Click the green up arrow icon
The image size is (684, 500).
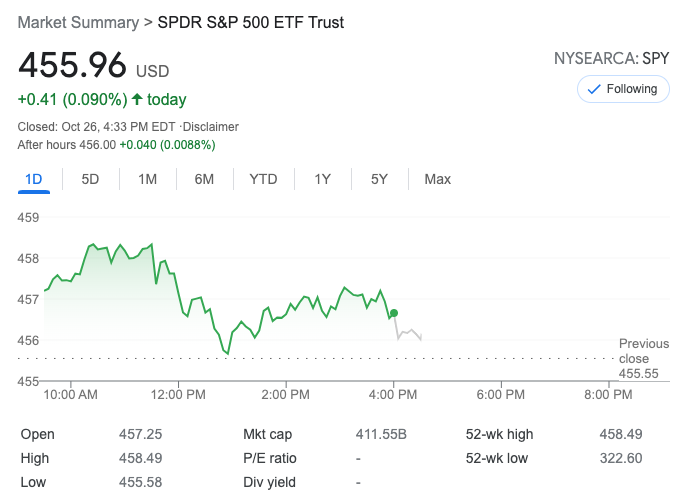click(x=137, y=99)
